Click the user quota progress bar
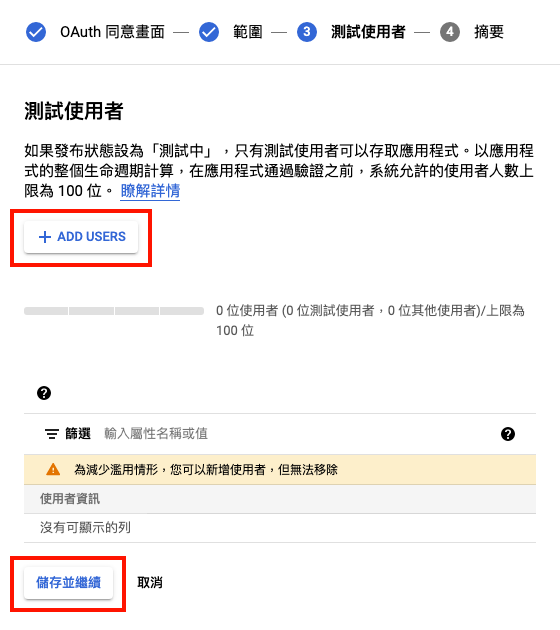 114,311
